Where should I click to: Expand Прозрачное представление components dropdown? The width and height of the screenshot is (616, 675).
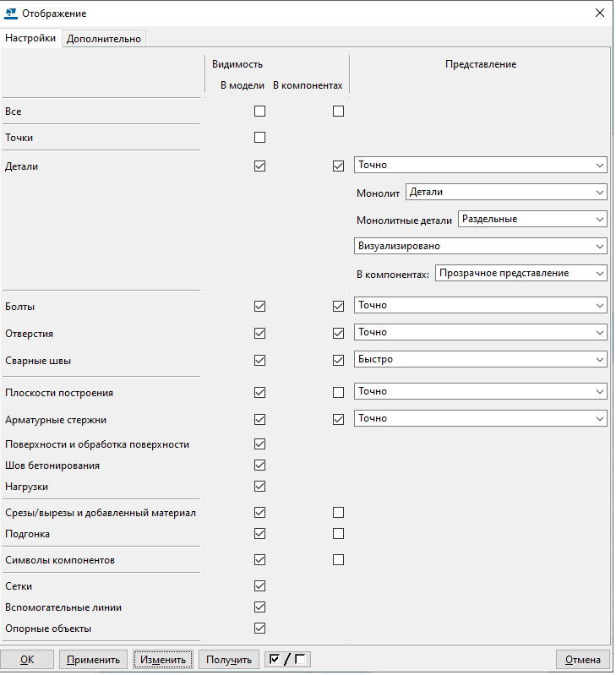[x=521, y=274]
